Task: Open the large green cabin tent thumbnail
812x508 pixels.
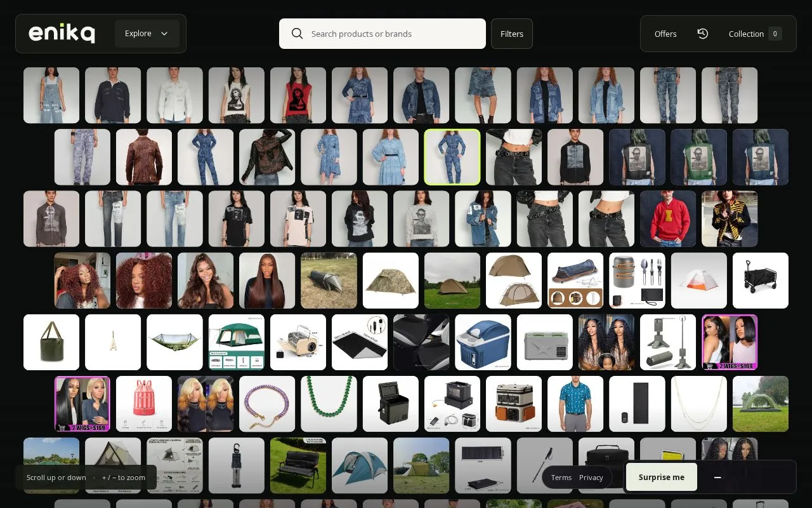Action: click(237, 342)
